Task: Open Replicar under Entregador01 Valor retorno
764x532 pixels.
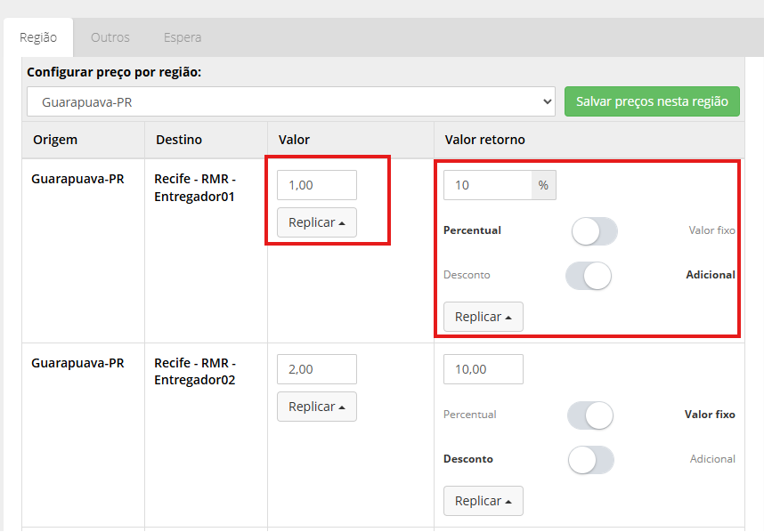Action: (483, 317)
